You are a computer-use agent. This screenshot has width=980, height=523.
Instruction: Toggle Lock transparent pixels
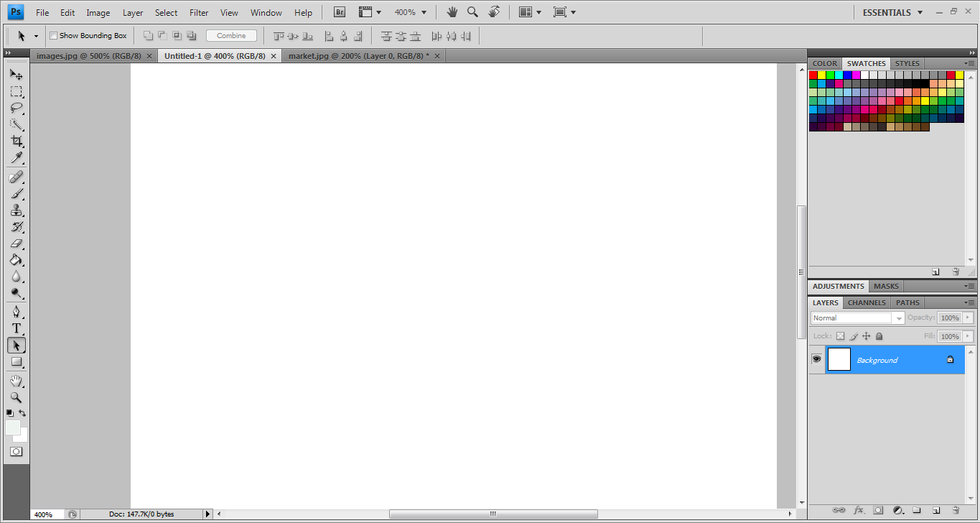[840, 335]
